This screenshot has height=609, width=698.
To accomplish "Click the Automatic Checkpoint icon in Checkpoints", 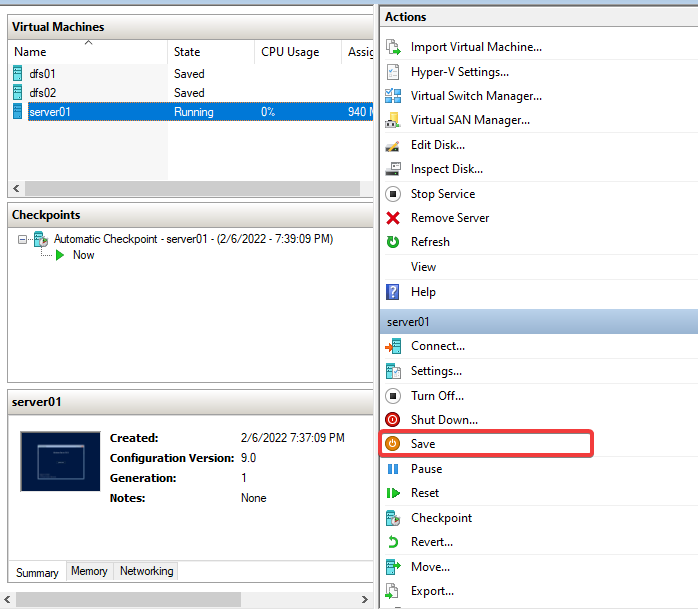I will (41, 239).
